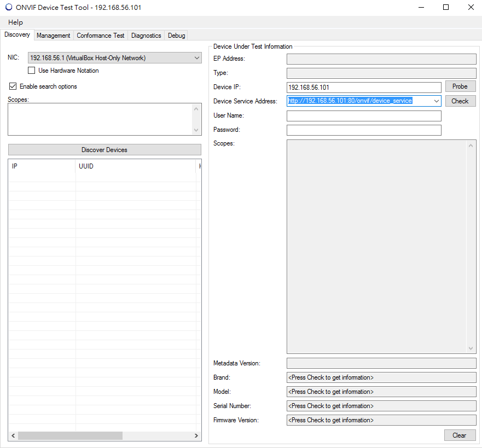Expand Device Service Address dropdown arrow
The width and height of the screenshot is (482, 448).
click(x=436, y=101)
